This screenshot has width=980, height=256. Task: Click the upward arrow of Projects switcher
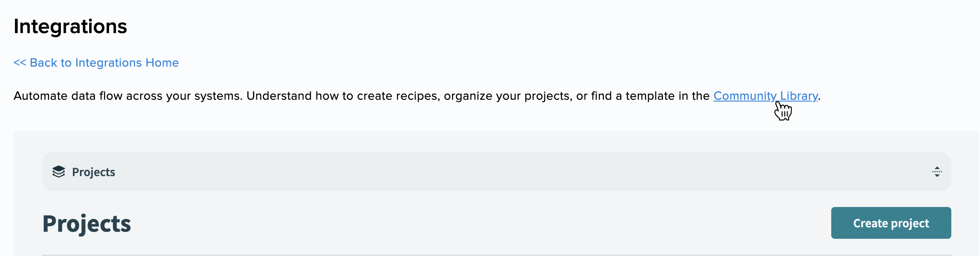[937, 168]
